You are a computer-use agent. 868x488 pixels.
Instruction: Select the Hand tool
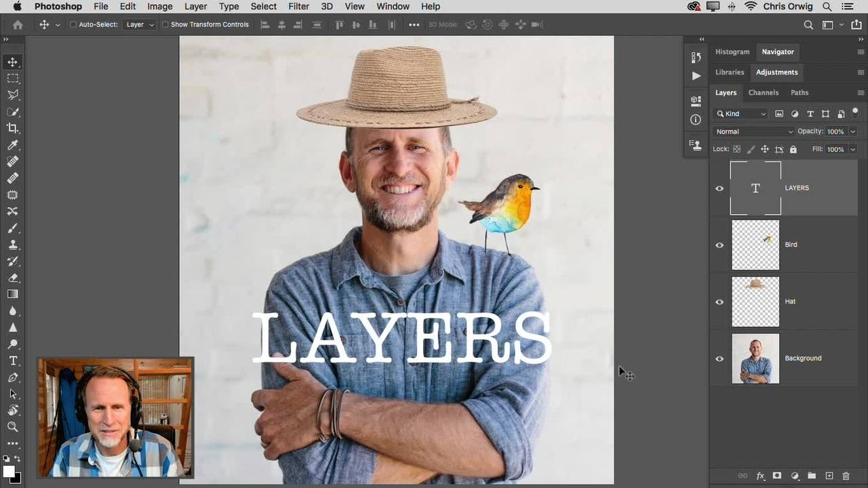(x=13, y=411)
